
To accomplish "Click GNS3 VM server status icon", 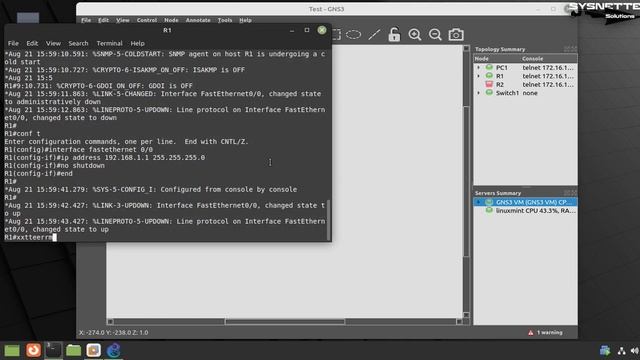I will tap(489, 202).
